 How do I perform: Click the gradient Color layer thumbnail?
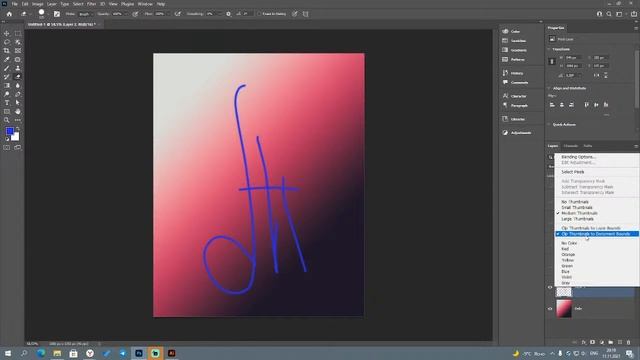[x=564, y=309]
